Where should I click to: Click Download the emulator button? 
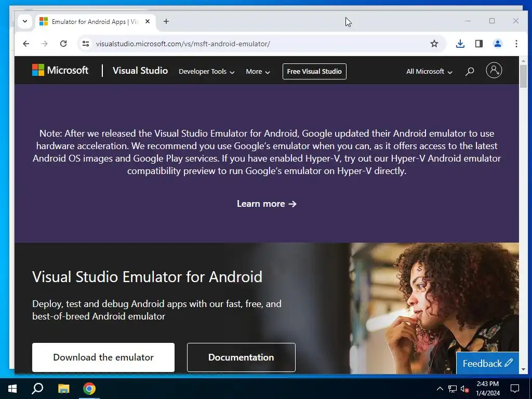103,357
